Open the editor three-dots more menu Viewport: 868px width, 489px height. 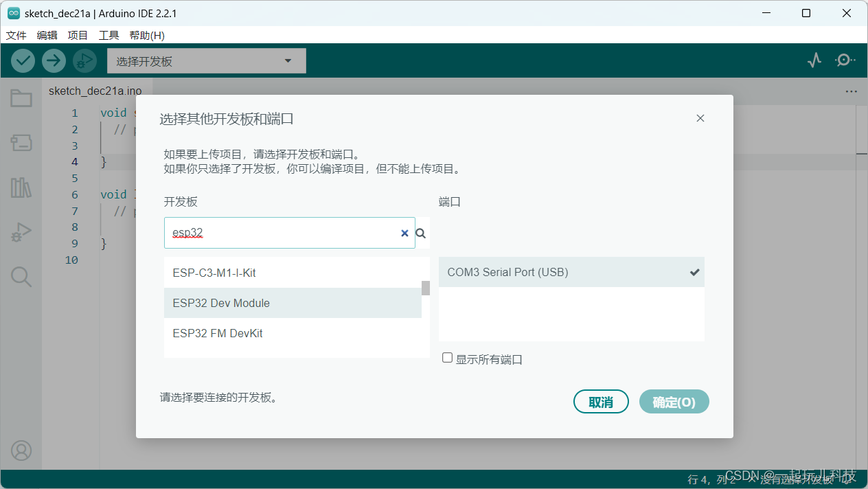(x=852, y=91)
